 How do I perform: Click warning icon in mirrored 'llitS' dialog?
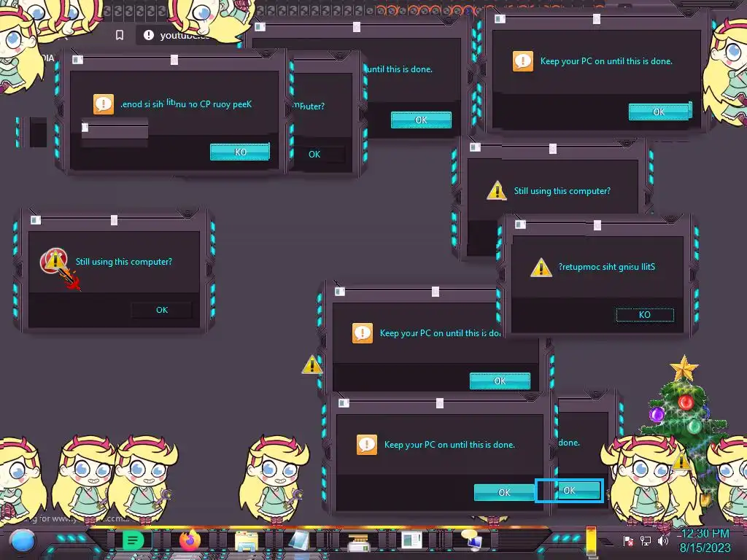[x=541, y=267]
